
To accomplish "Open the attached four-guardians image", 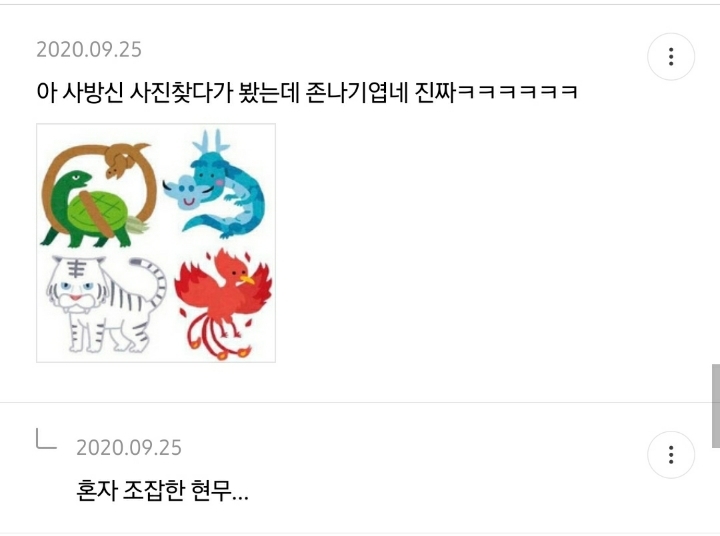I will (x=156, y=243).
